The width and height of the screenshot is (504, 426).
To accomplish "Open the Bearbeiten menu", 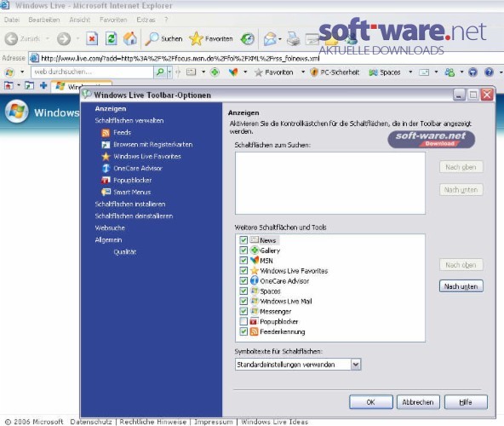I will point(44,20).
